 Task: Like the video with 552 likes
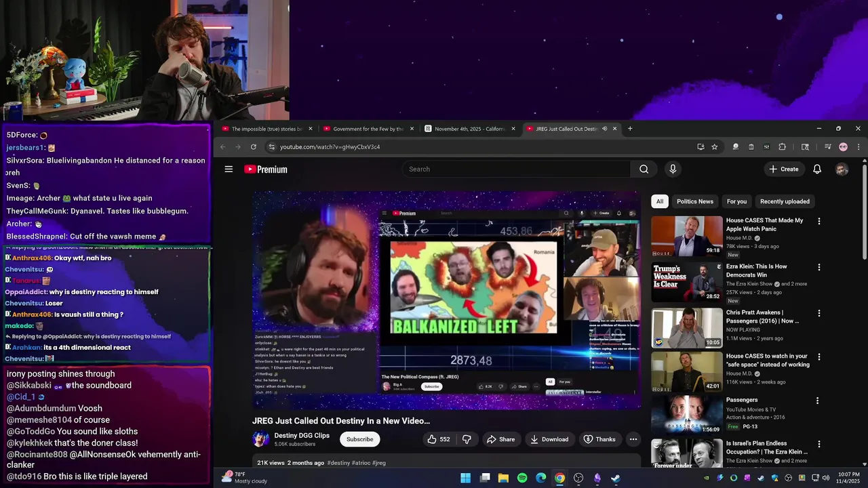(438, 439)
